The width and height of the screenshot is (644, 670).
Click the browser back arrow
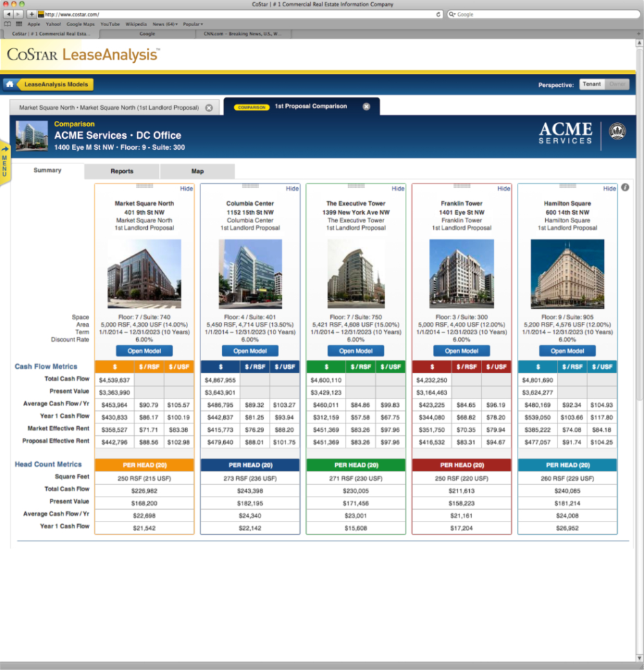(7, 12)
